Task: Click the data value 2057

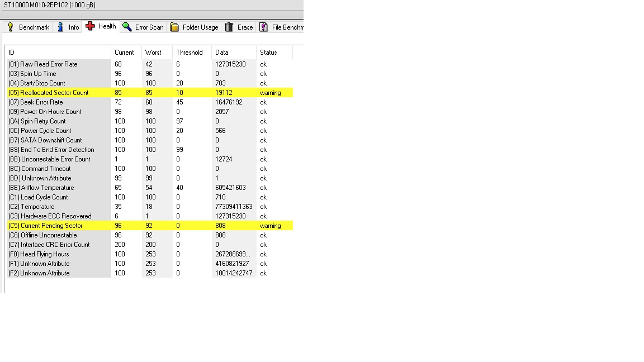Action: (x=222, y=112)
